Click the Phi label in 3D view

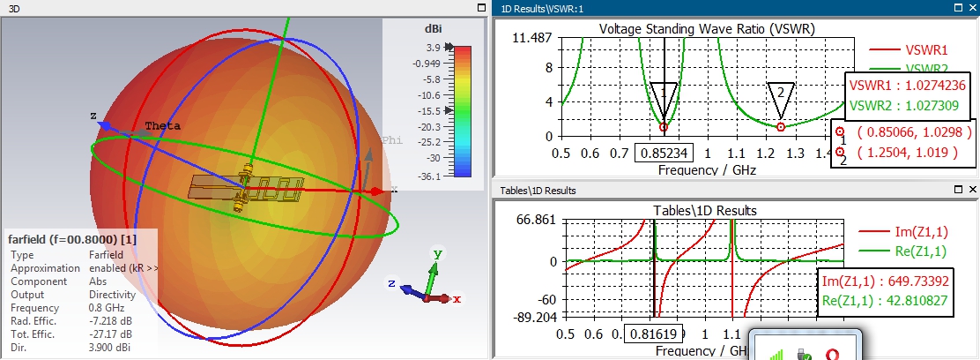[392, 140]
